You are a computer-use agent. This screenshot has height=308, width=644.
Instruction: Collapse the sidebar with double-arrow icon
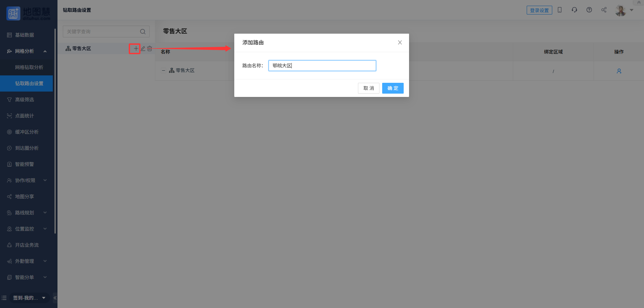(x=55, y=298)
